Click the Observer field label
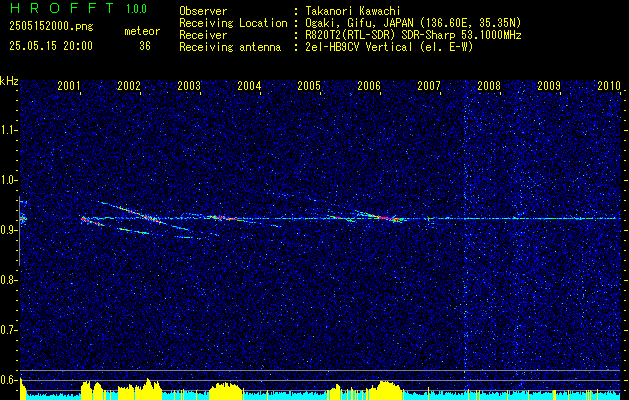The image size is (629, 400). point(203,11)
